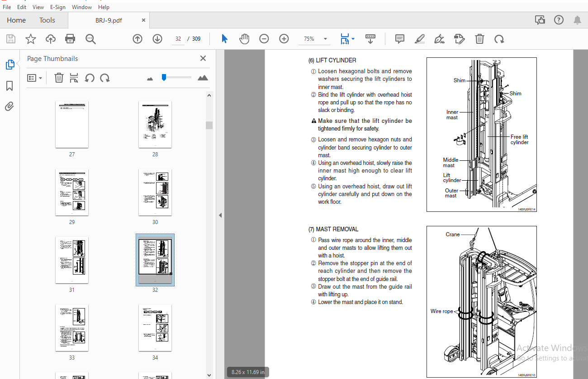
Task: Open the Help question mark icon
Action: 559,20
